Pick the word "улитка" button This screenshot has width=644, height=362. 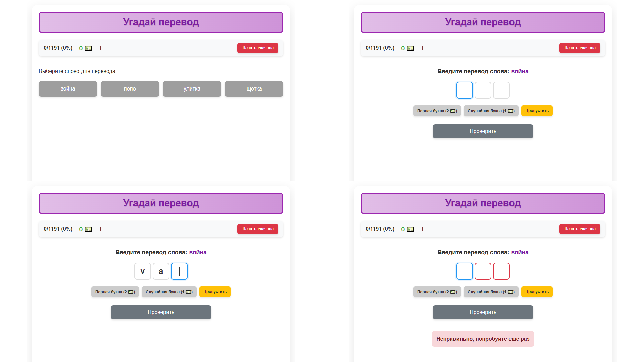click(x=192, y=89)
